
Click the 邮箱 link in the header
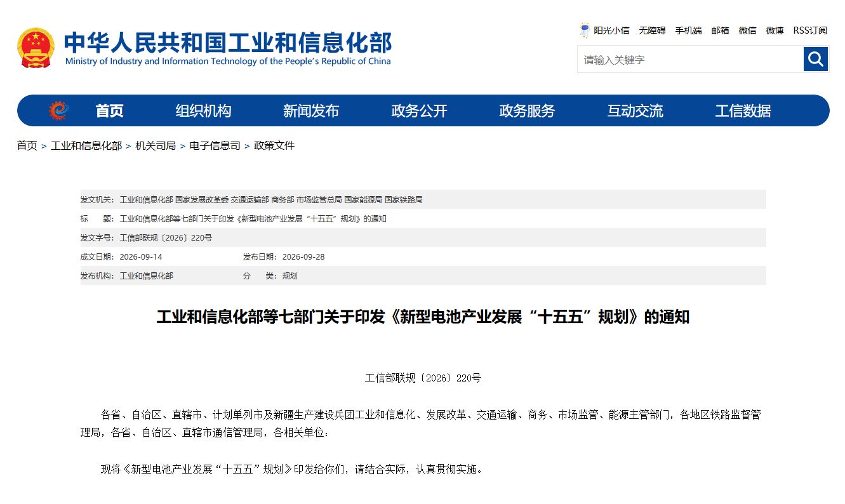pos(720,30)
